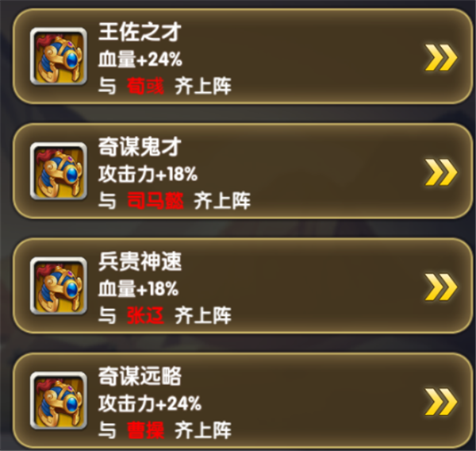Tap the 攻击力+18% bonus text
476x451 pixels.
(148, 174)
